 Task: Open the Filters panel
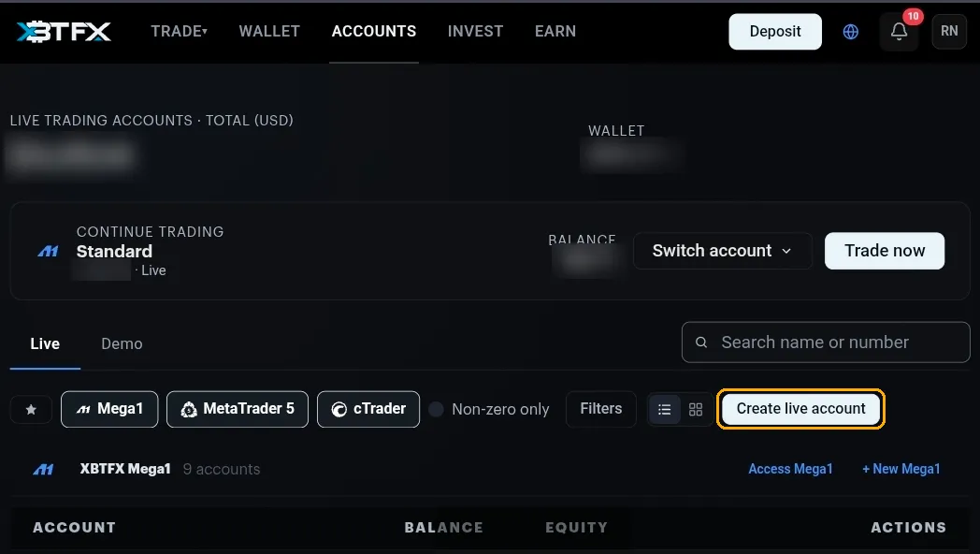[600, 409]
